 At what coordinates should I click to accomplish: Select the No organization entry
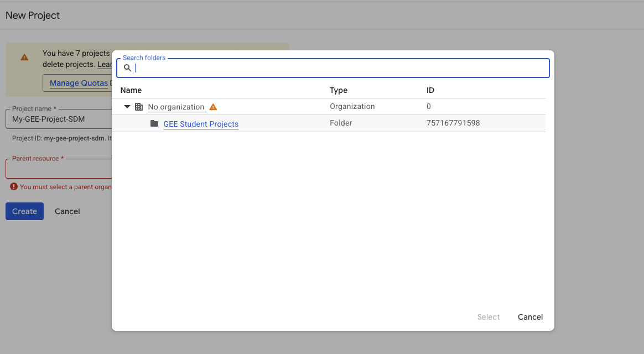(176, 107)
